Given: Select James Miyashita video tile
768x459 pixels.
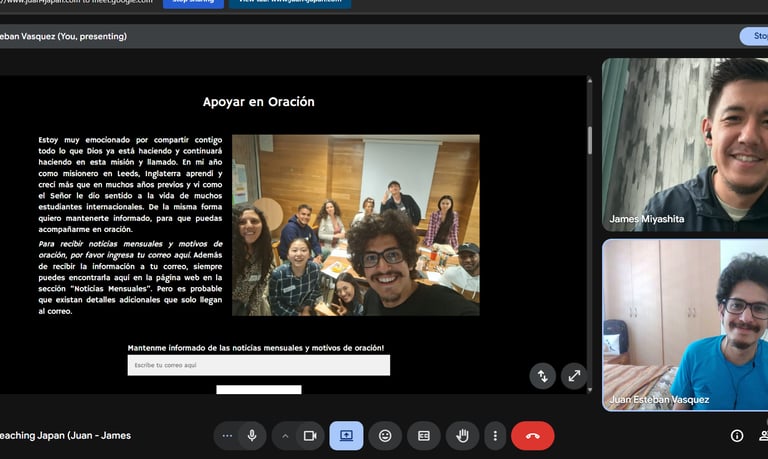Looking at the screenshot, I should point(685,145).
